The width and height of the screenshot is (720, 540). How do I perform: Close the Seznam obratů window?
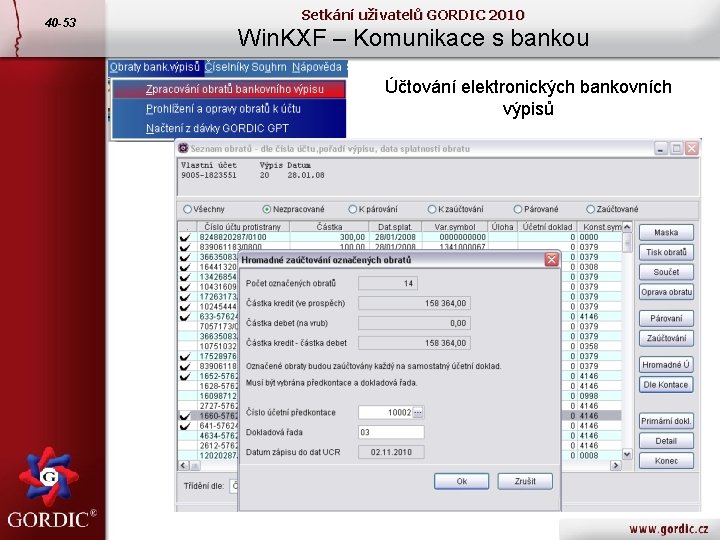click(x=692, y=148)
